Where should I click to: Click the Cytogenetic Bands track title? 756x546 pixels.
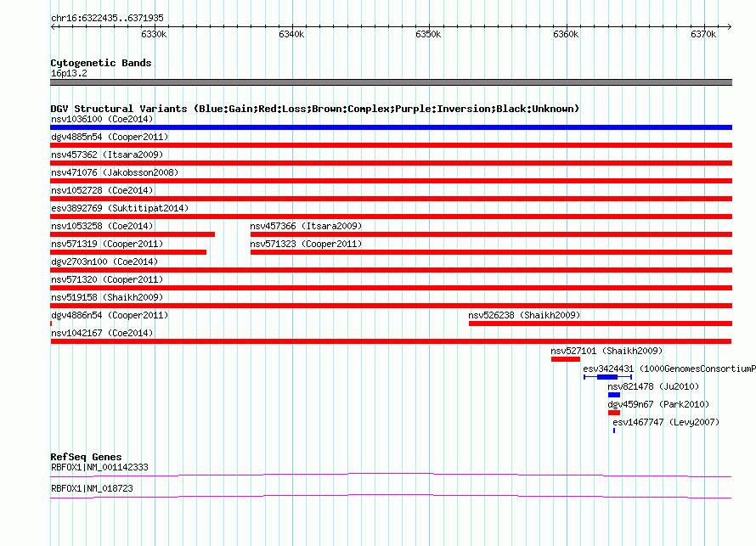101,63
